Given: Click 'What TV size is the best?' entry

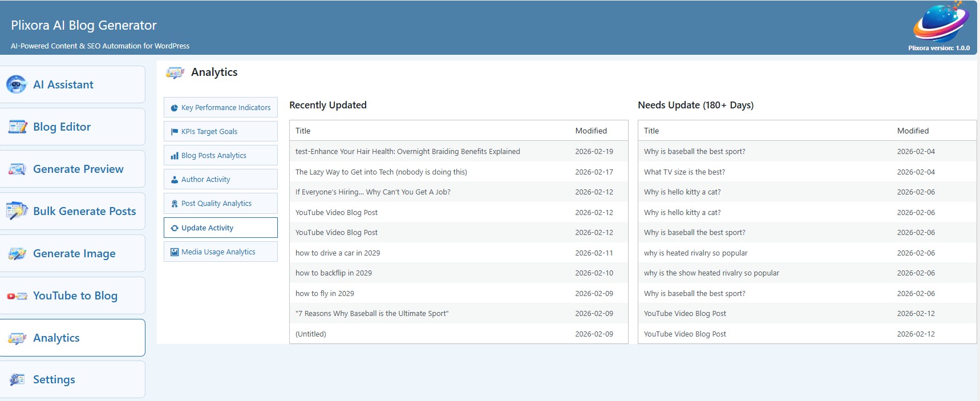Looking at the screenshot, I should (685, 172).
